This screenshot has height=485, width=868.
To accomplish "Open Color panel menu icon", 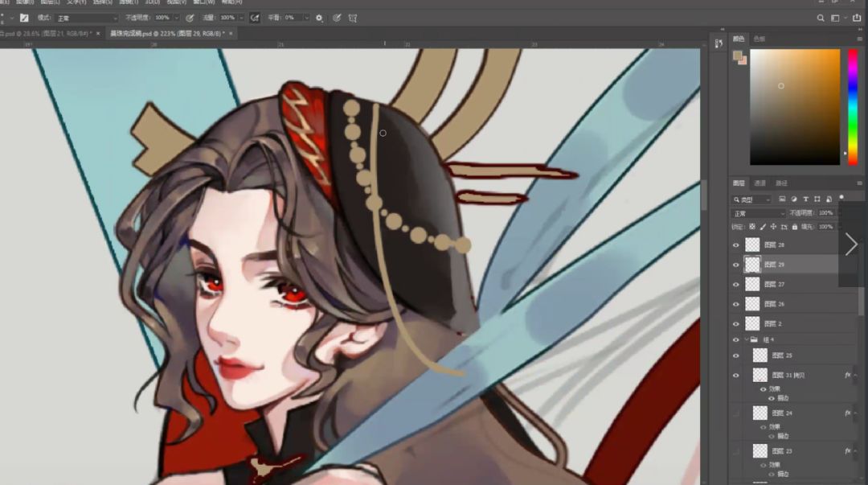I will coord(859,39).
